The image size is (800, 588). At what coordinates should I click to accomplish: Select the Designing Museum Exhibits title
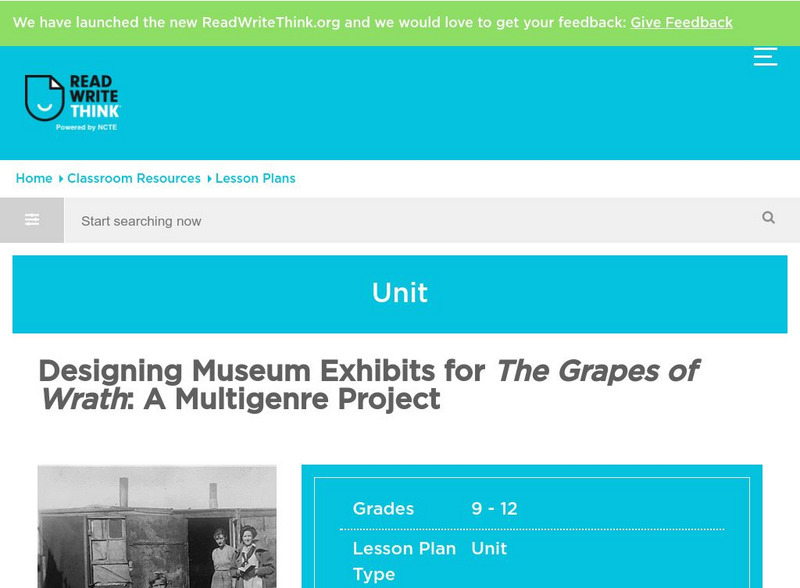click(368, 385)
